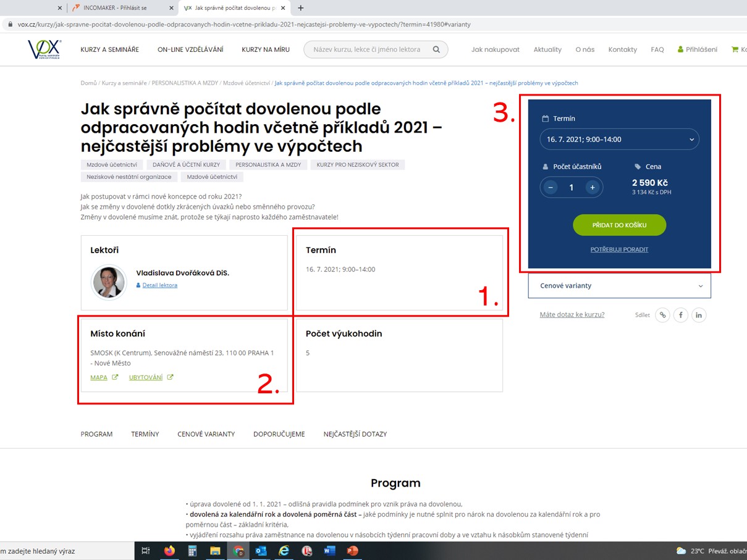The width and height of the screenshot is (747, 560).
Task: Click the VOX logo in the header
Action: click(44, 49)
